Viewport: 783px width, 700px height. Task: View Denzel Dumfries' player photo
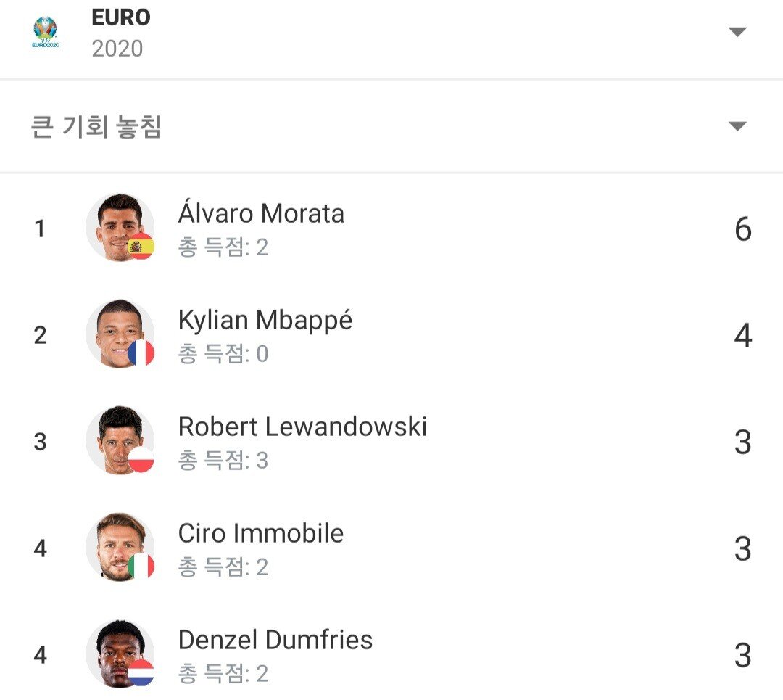pos(116,651)
